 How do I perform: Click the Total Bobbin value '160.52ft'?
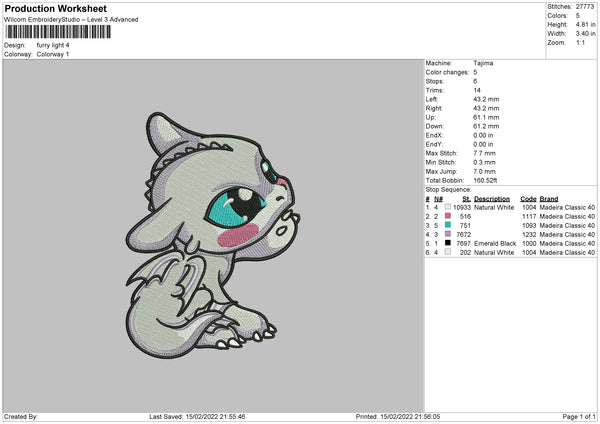coord(485,181)
